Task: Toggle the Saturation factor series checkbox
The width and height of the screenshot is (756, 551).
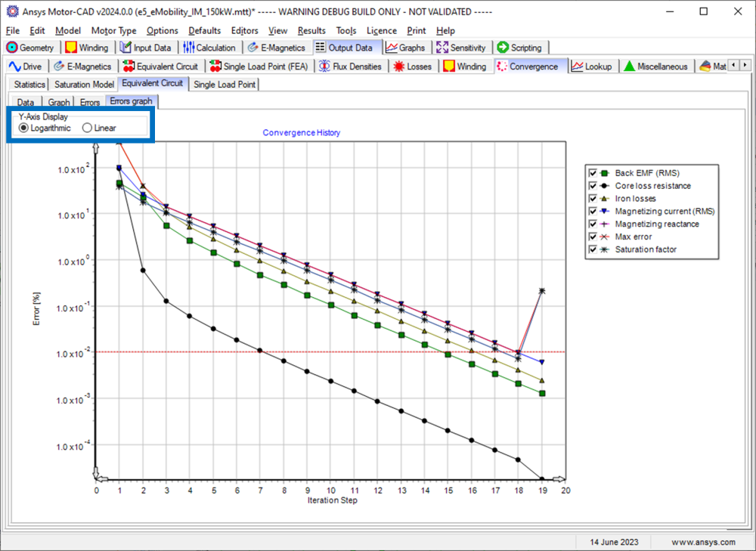Action: pyautogui.click(x=593, y=249)
